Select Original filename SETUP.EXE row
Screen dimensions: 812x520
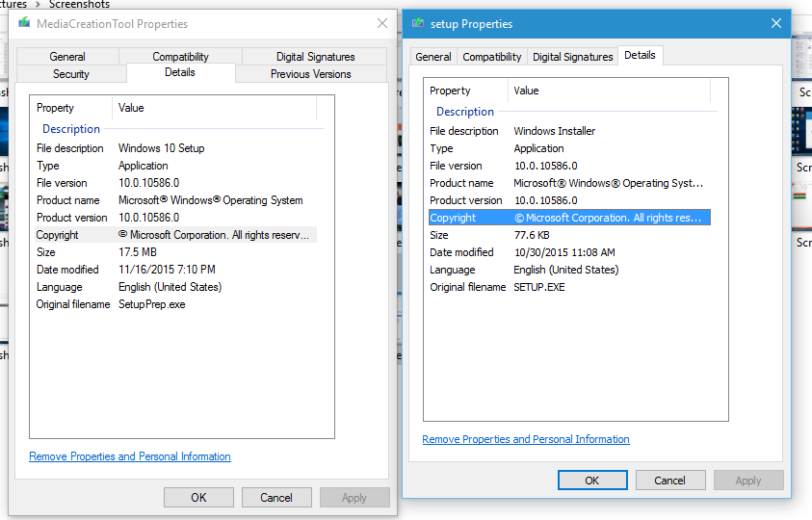(x=569, y=287)
